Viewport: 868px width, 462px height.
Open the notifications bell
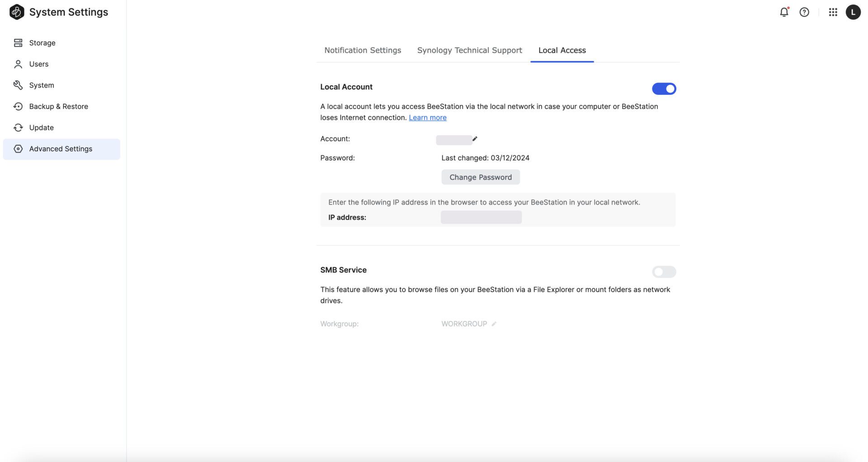coord(784,12)
